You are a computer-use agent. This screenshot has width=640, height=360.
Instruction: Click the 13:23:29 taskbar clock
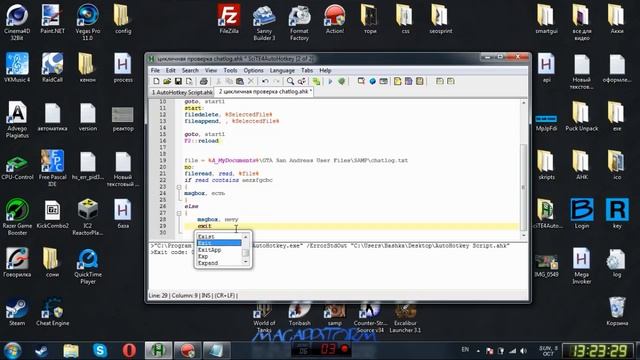click(598, 350)
